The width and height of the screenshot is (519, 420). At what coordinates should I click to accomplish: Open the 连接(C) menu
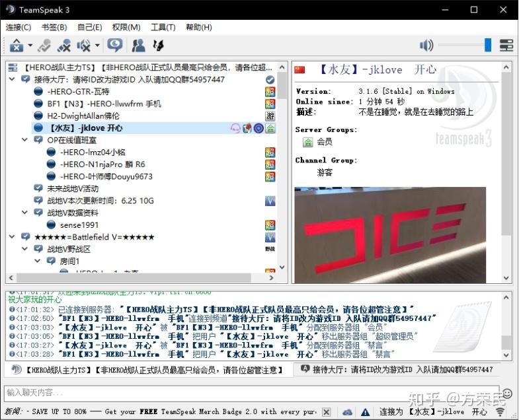tap(19, 27)
